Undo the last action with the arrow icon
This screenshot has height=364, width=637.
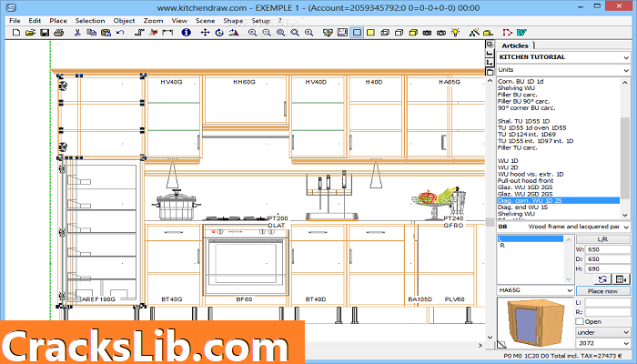click(x=120, y=33)
